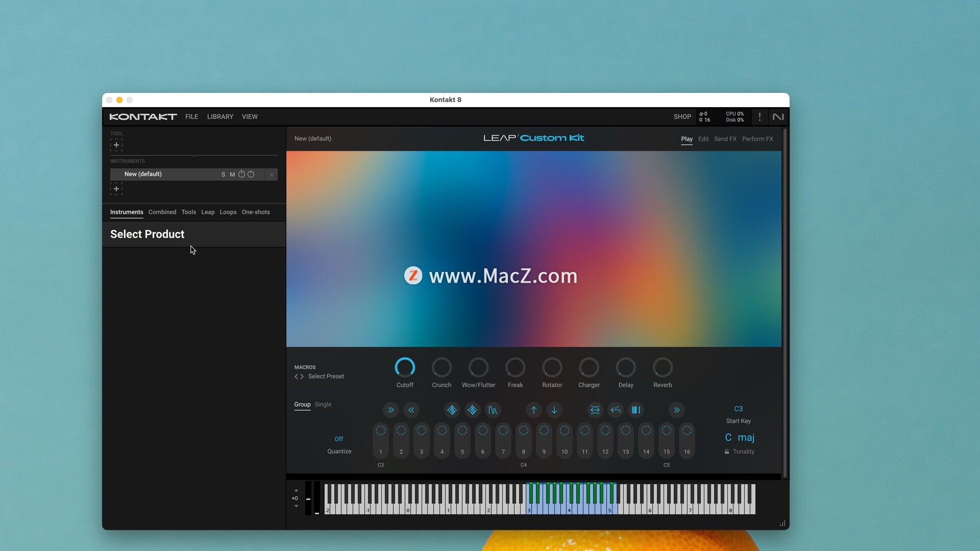Open the Quantize Off value dropdown
The width and height of the screenshot is (980, 551).
click(x=339, y=439)
